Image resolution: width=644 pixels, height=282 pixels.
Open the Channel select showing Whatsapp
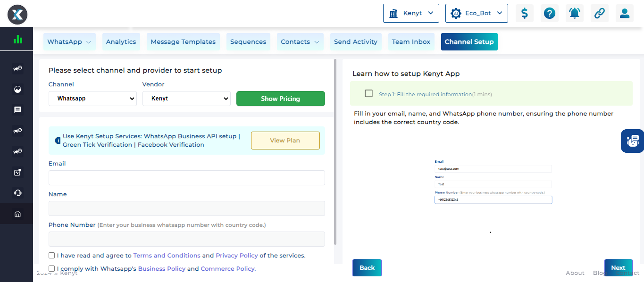(x=92, y=99)
